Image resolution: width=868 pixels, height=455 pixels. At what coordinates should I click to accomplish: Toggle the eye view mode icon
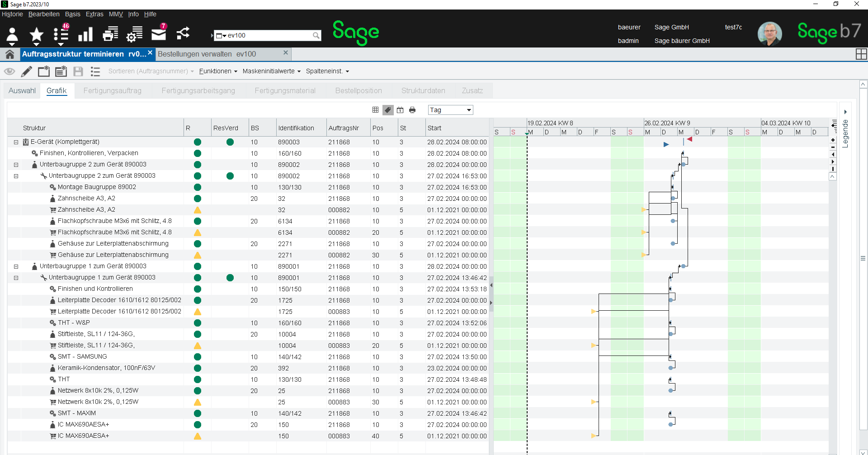coord(9,71)
